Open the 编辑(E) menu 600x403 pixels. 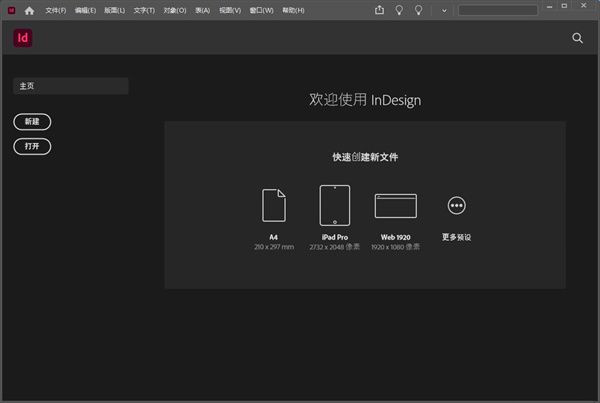tap(85, 10)
